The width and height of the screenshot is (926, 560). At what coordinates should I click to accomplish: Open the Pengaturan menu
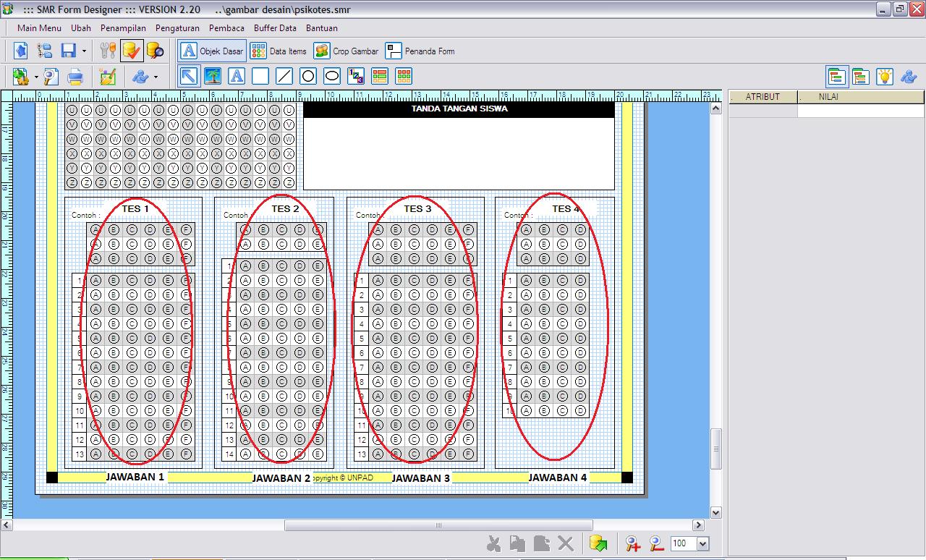tap(178, 28)
